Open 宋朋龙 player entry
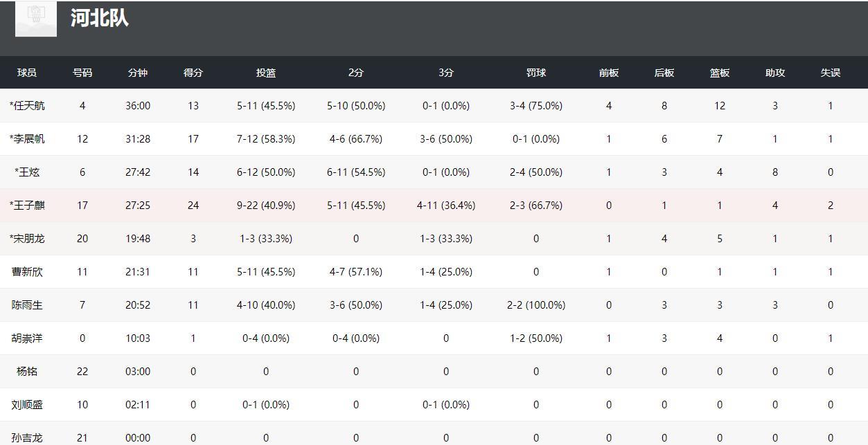 pyautogui.click(x=27, y=239)
